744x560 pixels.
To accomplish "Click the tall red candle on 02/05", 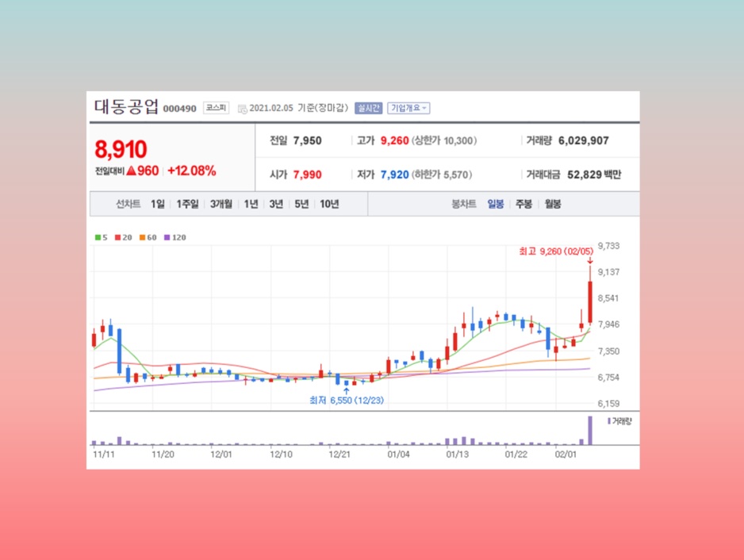I will click(x=590, y=302).
